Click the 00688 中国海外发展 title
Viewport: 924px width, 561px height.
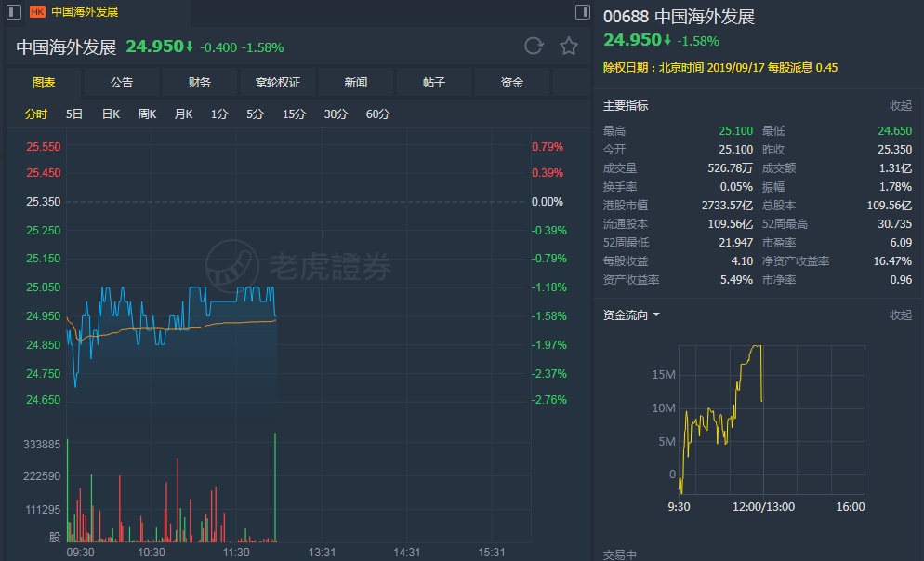[x=679, y=16]
